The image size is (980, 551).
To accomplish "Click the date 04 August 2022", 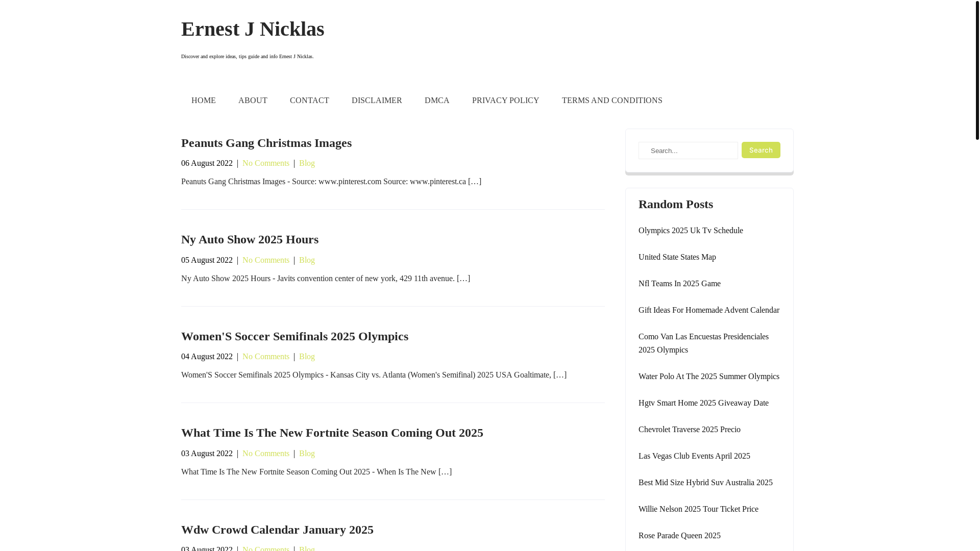I will 207,357.
